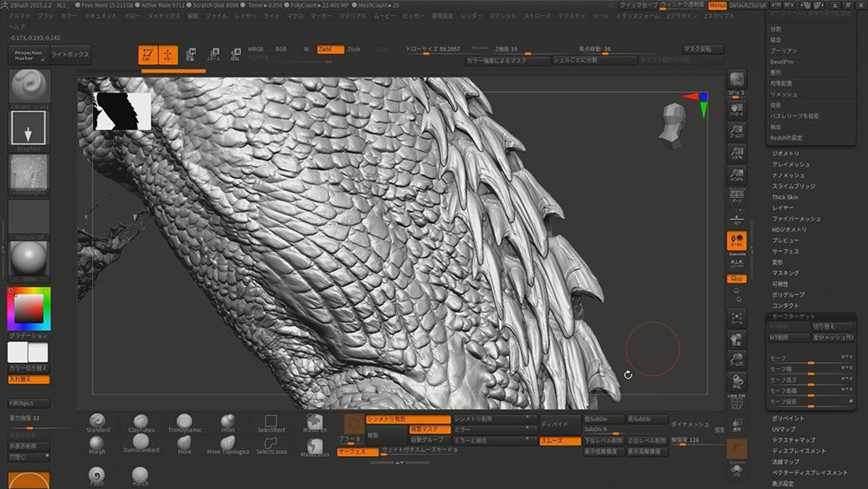
Task: Click the FillObject button
Action: (29, 403)
